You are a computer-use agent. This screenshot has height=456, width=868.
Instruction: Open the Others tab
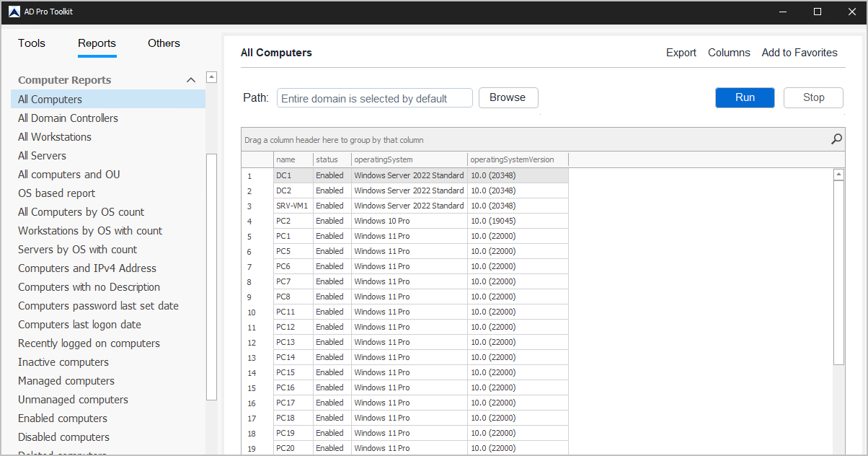164,43
